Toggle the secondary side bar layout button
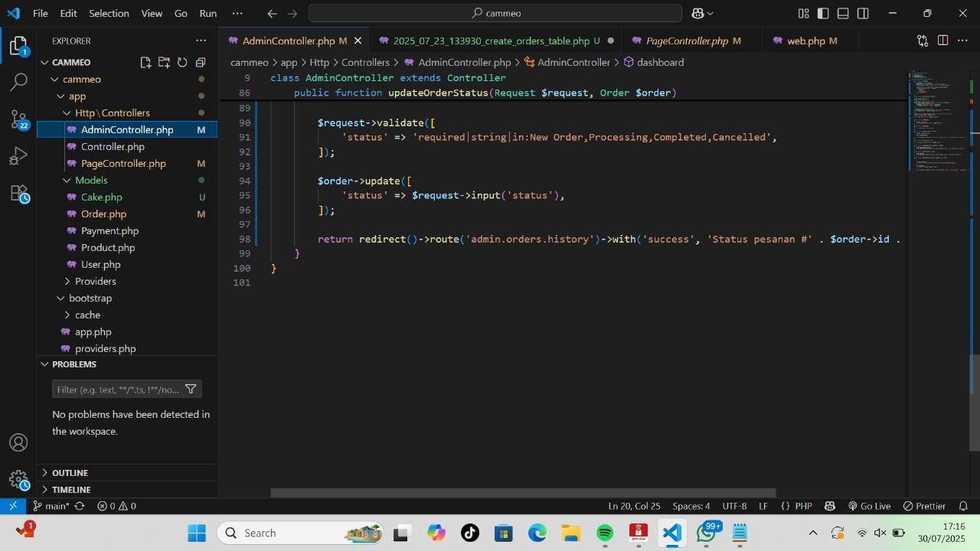Screen dimensions: 980x551 pyautogui.click(x=863, y=14)
